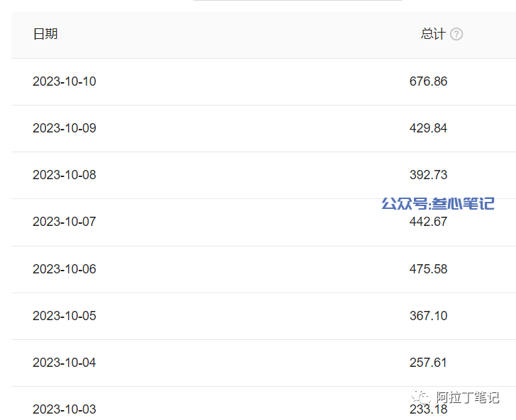Click the 总计 column header
The height and width of the screenshot is (420, 516).
point(433,34)
